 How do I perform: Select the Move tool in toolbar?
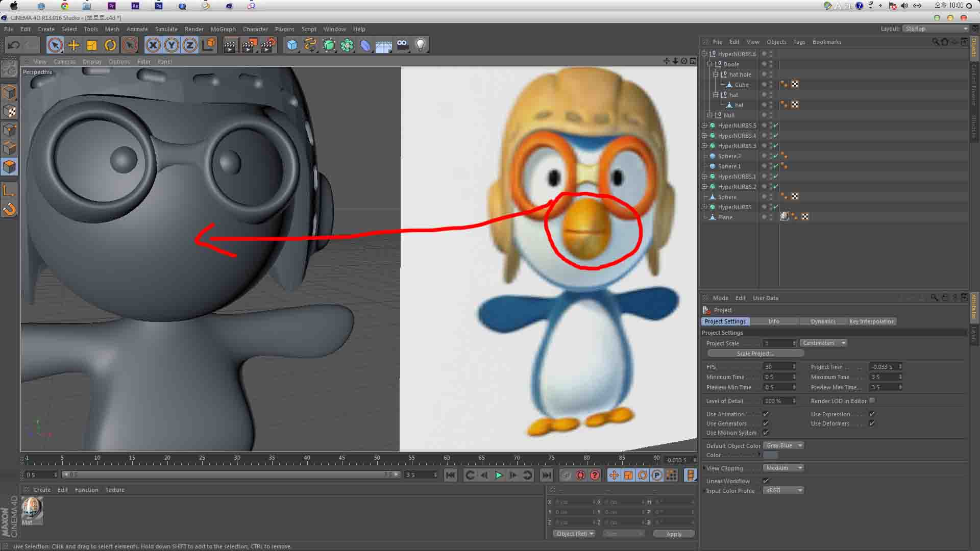[x=73, y=44]
